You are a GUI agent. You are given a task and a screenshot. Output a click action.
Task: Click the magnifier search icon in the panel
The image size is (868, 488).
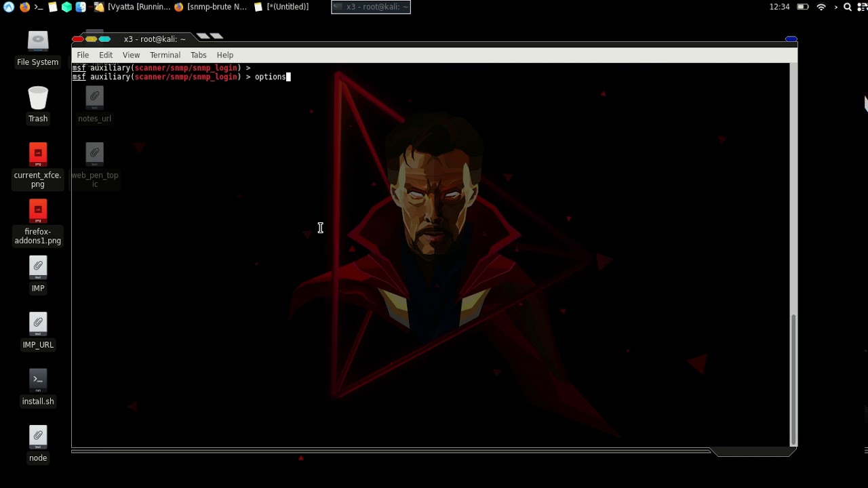(x=848, y=7)
